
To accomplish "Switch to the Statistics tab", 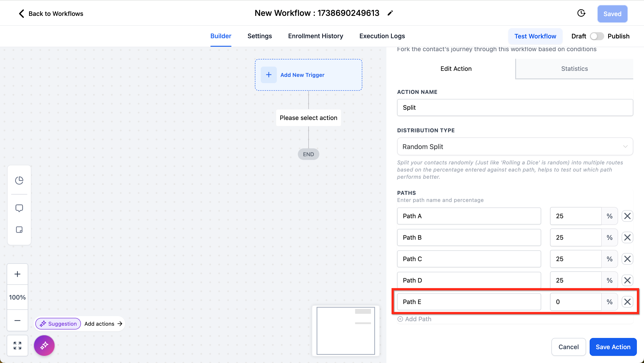I will [x=574, y=69].
